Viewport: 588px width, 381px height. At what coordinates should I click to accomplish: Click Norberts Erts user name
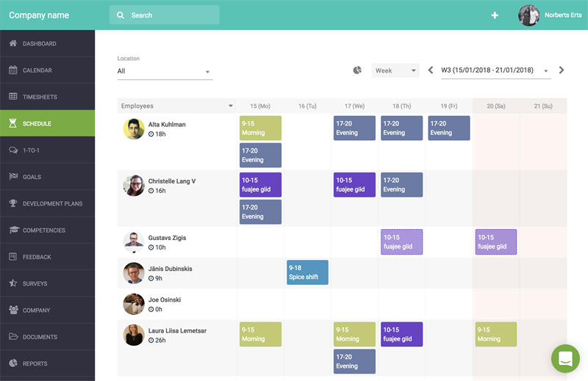tap(563, 15)
